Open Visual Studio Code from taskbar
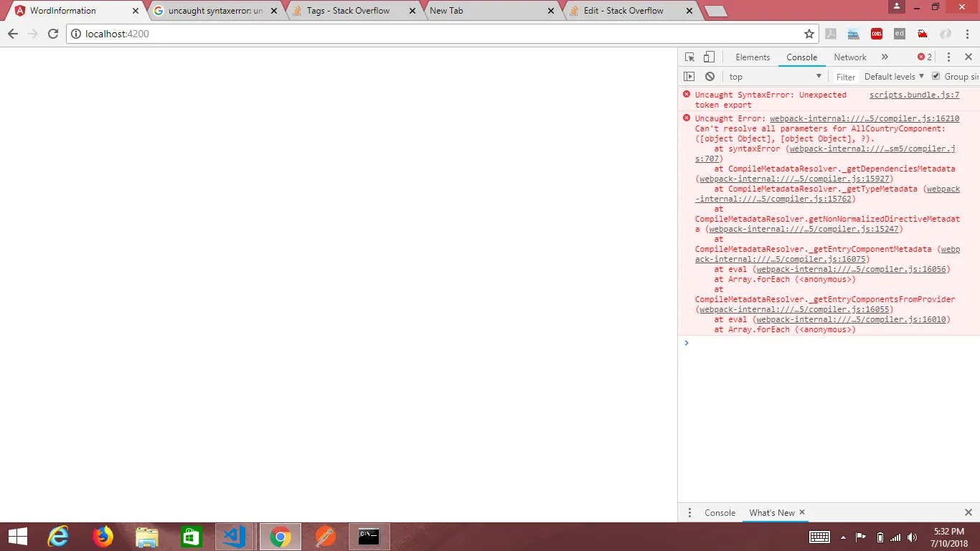980x551 pixels. (x=235, y=537)
